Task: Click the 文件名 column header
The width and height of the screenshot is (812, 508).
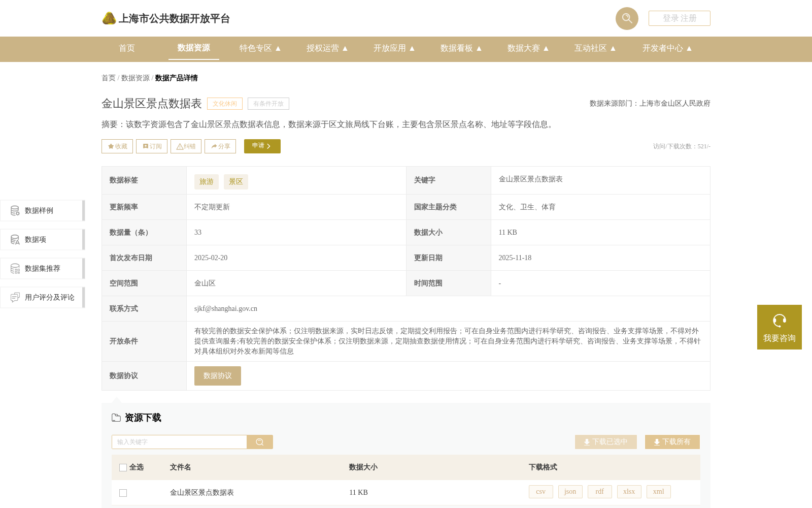Action: (181, 467)
